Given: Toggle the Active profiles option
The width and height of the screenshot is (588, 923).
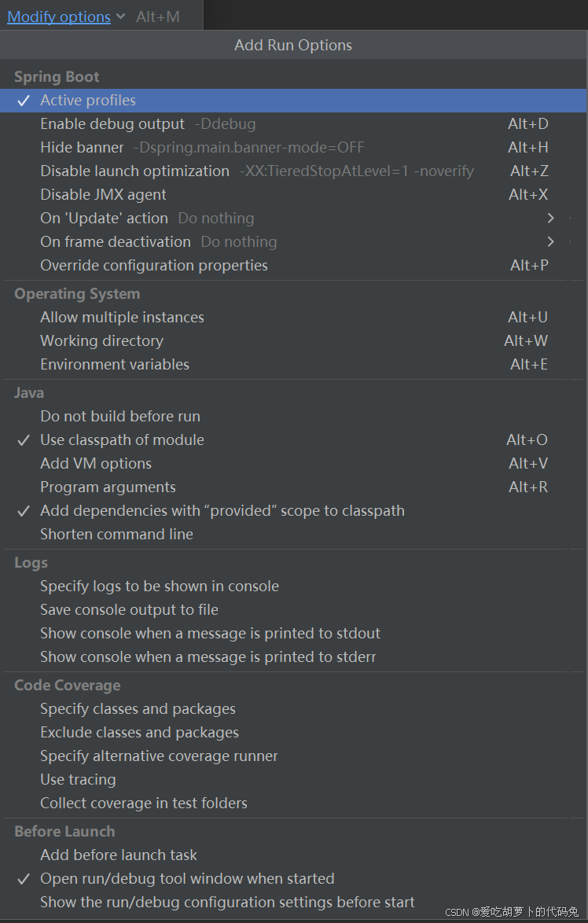Looking at the screenshot, I should pos(87,100).
